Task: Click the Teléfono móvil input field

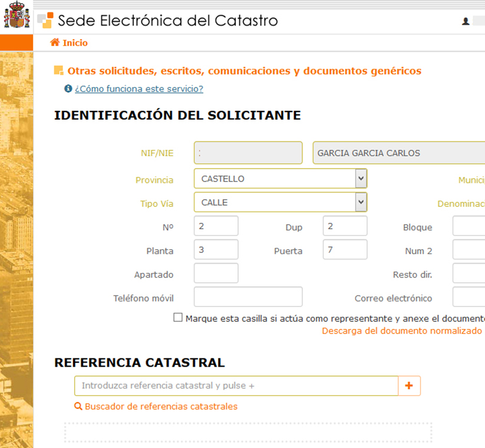Action: [248, 297]
